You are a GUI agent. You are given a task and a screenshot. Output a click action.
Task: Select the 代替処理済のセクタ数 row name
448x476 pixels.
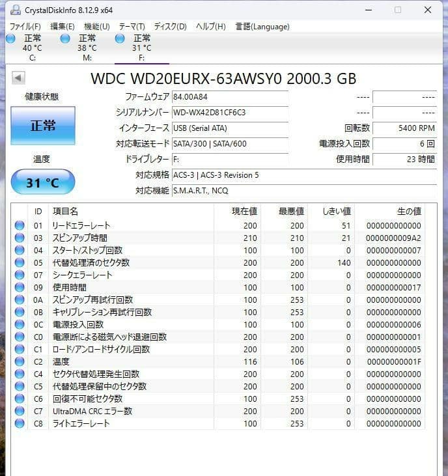click(91, 262)
